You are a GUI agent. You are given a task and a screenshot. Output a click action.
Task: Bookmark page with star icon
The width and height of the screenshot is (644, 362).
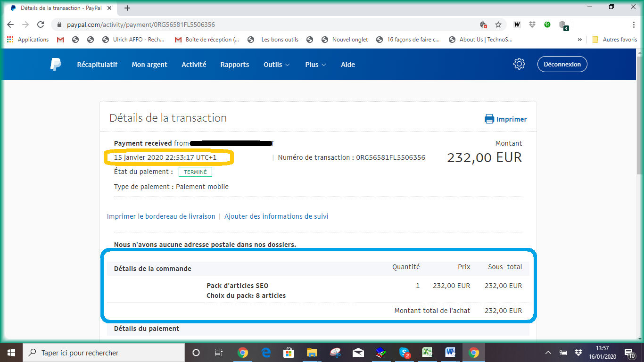498,25
